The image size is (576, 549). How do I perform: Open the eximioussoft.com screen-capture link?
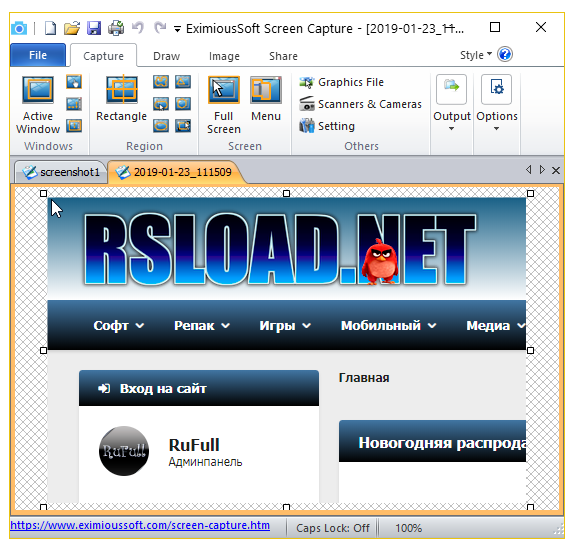click(x=140, y=525)
